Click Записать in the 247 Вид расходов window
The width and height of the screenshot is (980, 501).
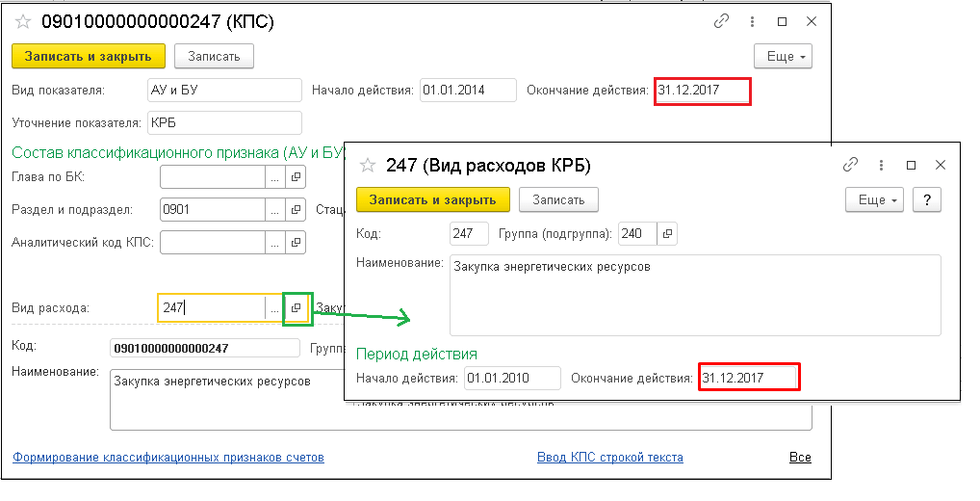point(558,200)
